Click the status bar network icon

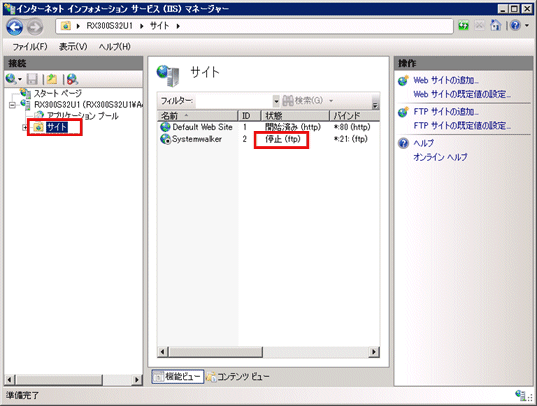pyautogui.click(x=521, y=395)
